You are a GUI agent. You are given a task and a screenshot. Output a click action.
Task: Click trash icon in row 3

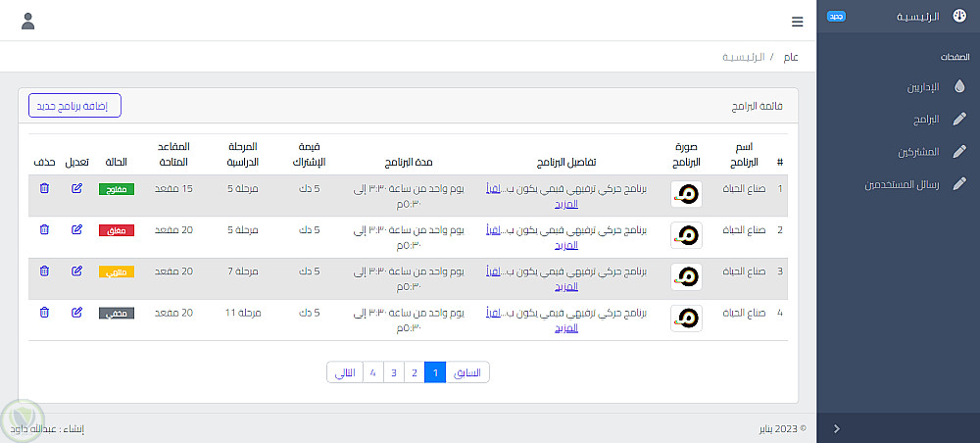(44, 271)
